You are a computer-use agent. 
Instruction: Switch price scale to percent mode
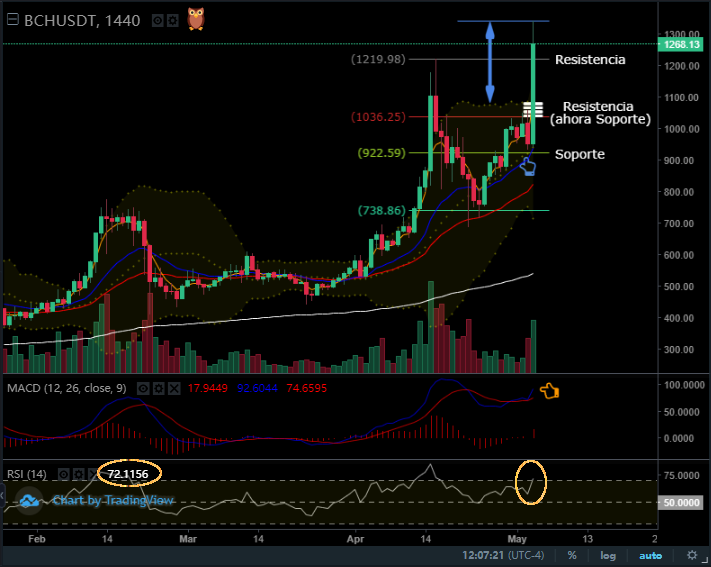(572, 555)
